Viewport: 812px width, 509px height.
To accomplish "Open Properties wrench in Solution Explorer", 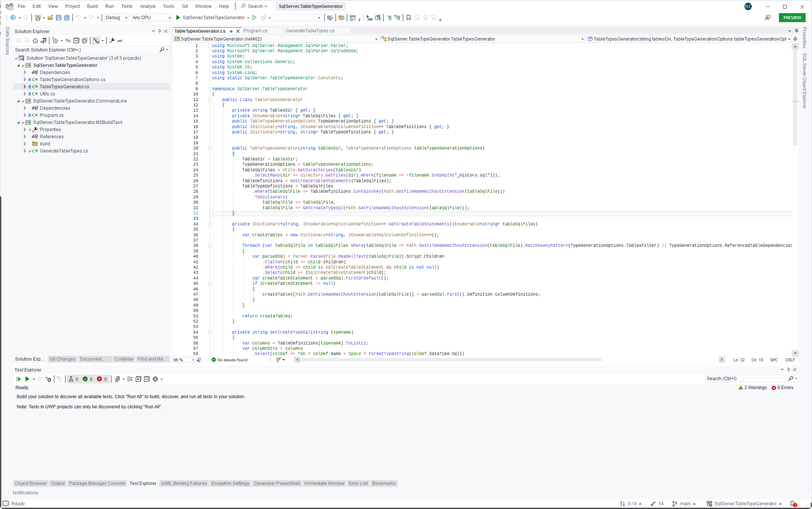I will 112,41.
